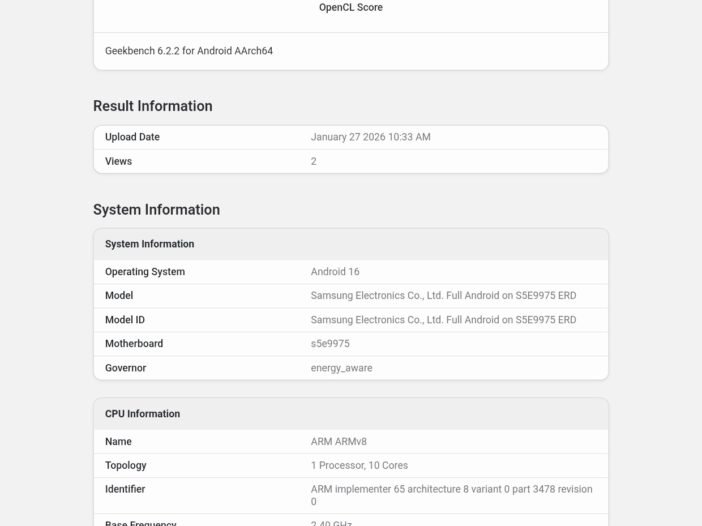Click the Operating System row label
The width and height of the screenshot is (702, 526).
click(x=145, y=272)
